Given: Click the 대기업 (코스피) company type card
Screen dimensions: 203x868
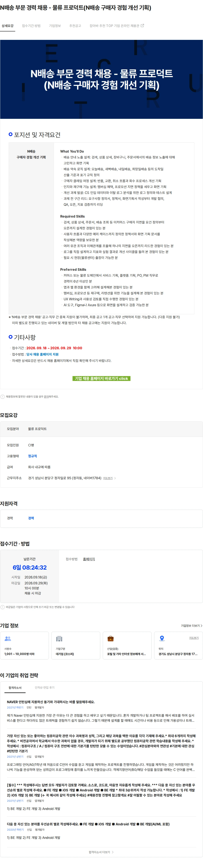Looking at the screenshot, I should pyautogui.click(x=76, y=646).
